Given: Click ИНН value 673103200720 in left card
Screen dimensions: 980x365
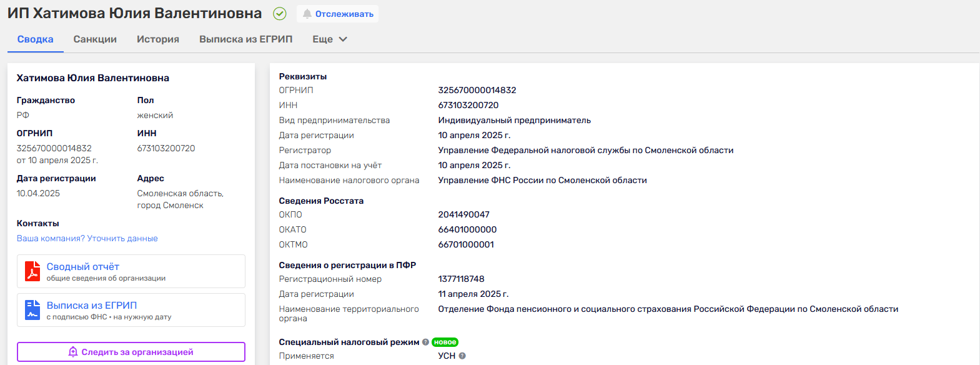Looking at the screenshot, I should point(166,148).
